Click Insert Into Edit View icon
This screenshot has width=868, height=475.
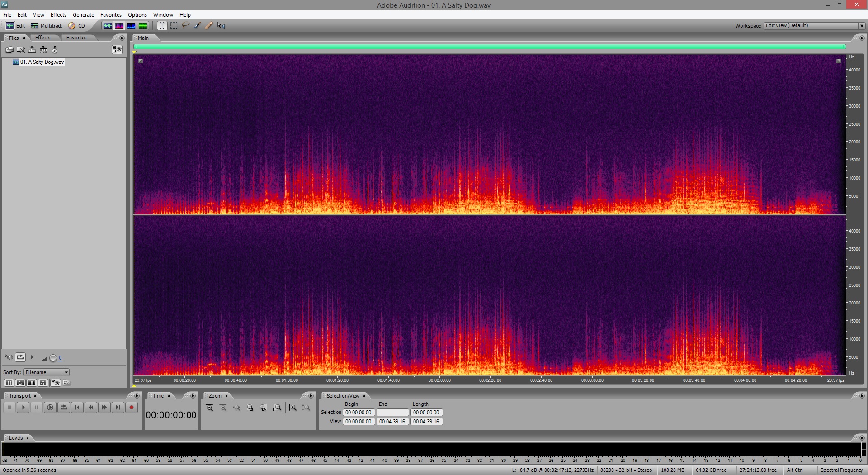point(32,50)
